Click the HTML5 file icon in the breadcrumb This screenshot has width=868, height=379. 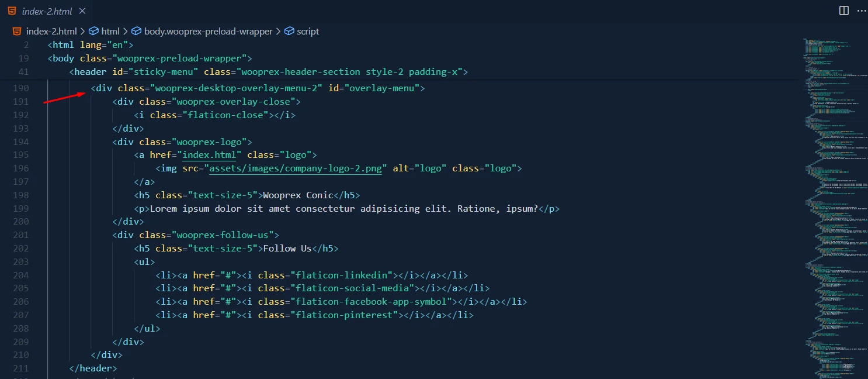pyautogui.click(x=17, y=31)
